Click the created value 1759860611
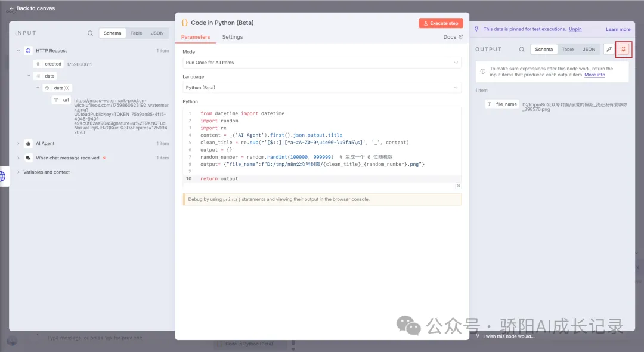Image resolution: width=644 pixels, height=352 pixels. point(79,64)
